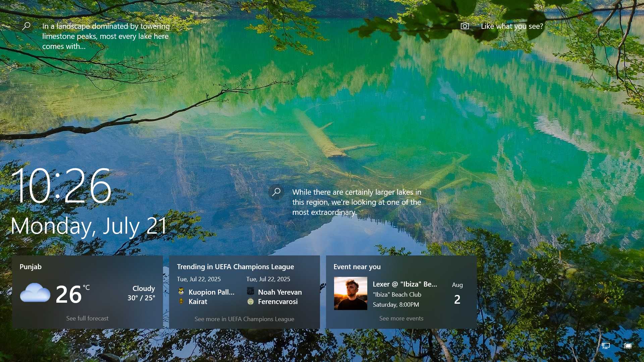Screen dimensions: 644x362
Task: Click the Noah Yerevan team crest
Action: tap(250, 291)
